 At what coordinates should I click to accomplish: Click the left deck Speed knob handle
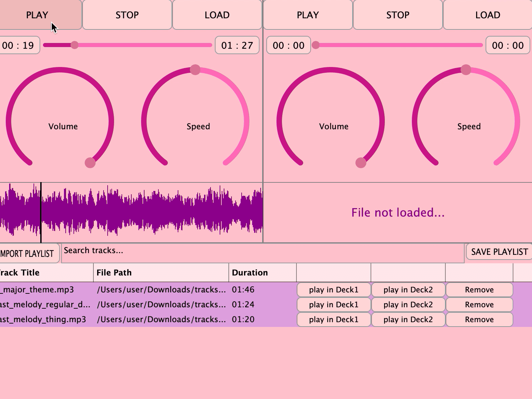[195, 70]
